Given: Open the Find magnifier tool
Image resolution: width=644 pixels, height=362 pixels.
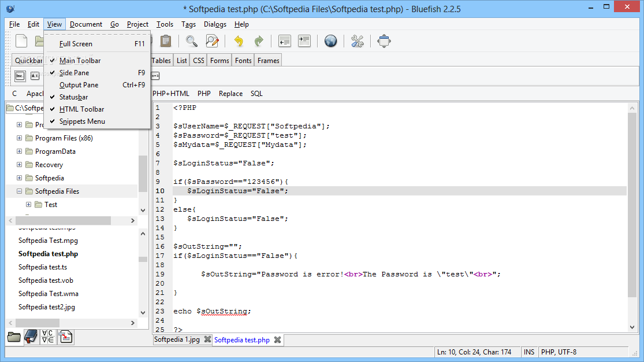Looking at the screenshot, I should (x=191, y=41).
